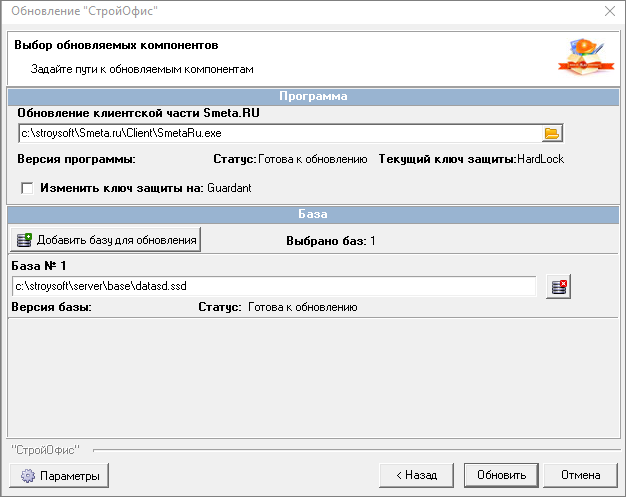Close the 'Обновление СтройОфис' window

tap(609, 13)
